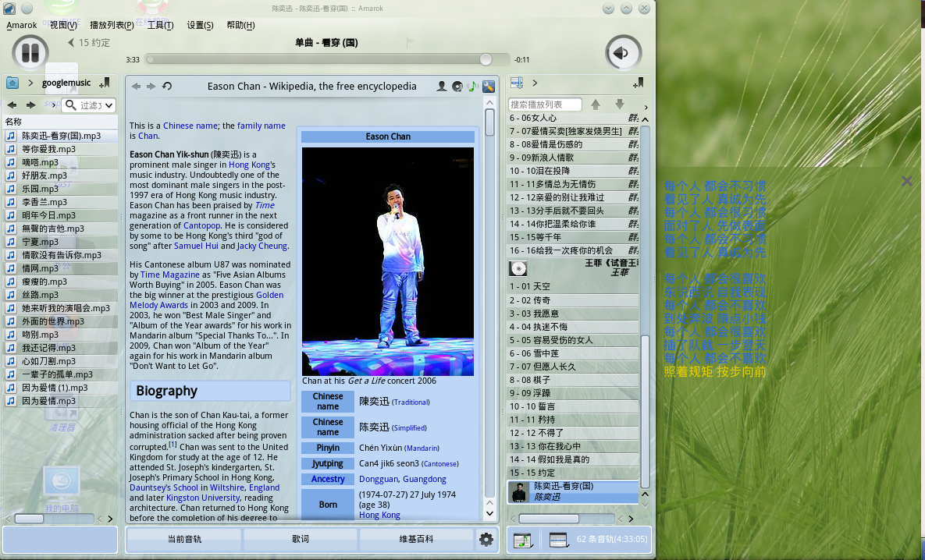Open the filter dropdown arrow in file browser
925x560 pixels.
pos(109,105)
